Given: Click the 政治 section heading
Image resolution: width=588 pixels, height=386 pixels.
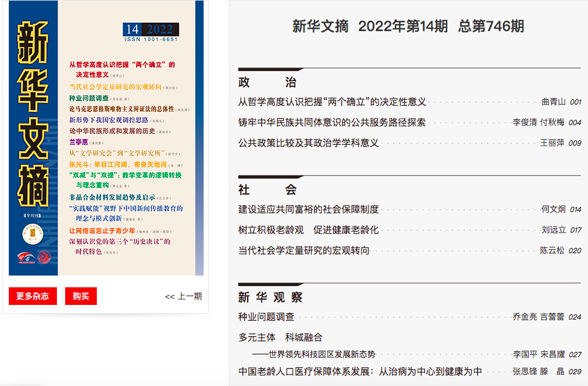Looking at the screenshot, I should coord(267,82).
